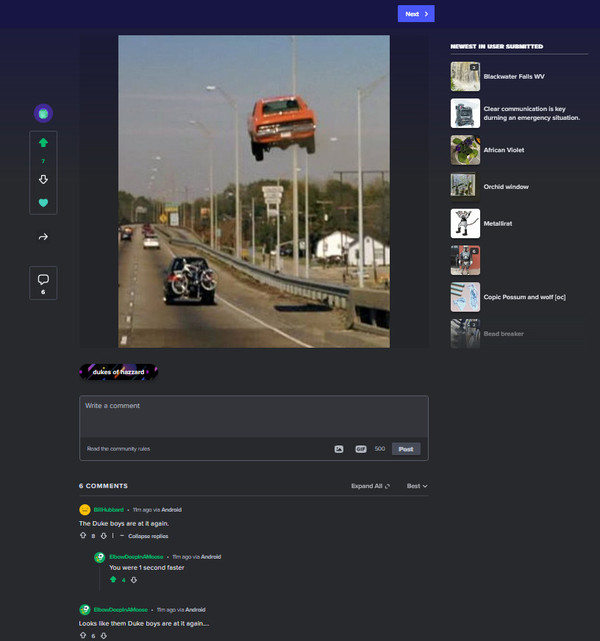Click the 'Newest in User Submitted' heading
Image resolution: width=600 pixels, height=641 pixels.
497,47
